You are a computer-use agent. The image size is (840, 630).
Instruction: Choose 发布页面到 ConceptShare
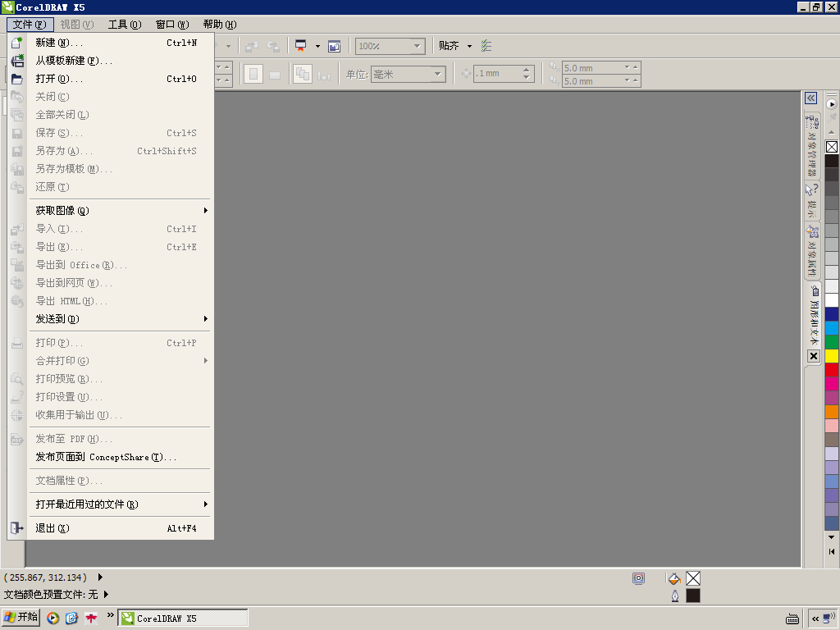(x=121, y=457)
